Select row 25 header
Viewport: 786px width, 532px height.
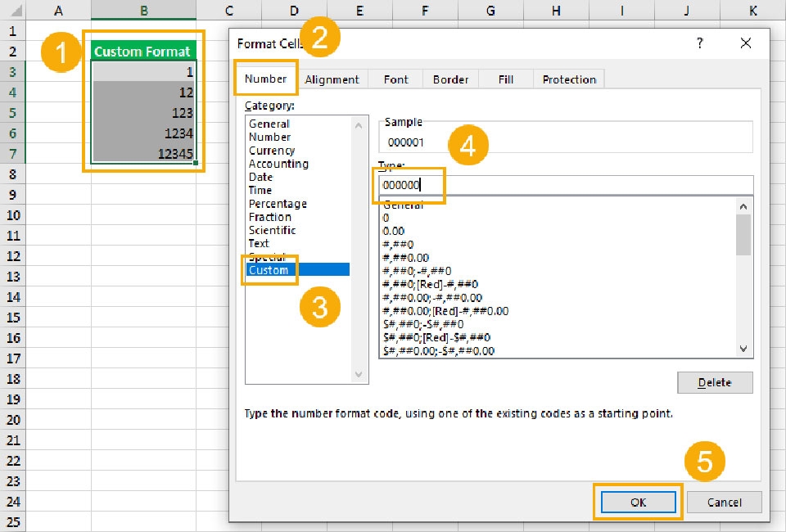coord(12,522)
